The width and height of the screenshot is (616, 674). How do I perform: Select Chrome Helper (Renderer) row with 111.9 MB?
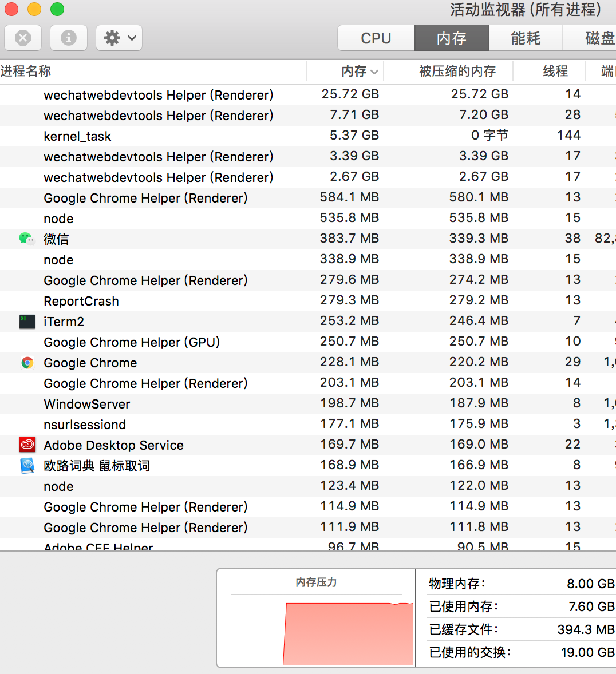click(x=308, y=528)
